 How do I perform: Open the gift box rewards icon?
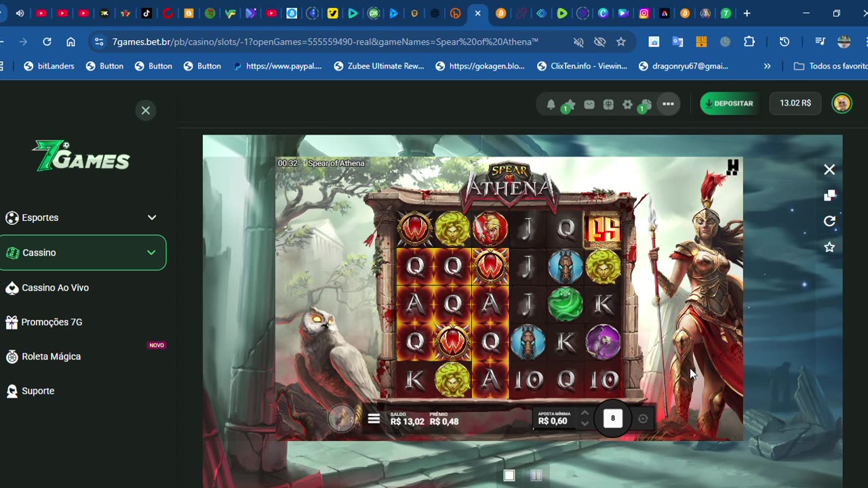point(608,104)
